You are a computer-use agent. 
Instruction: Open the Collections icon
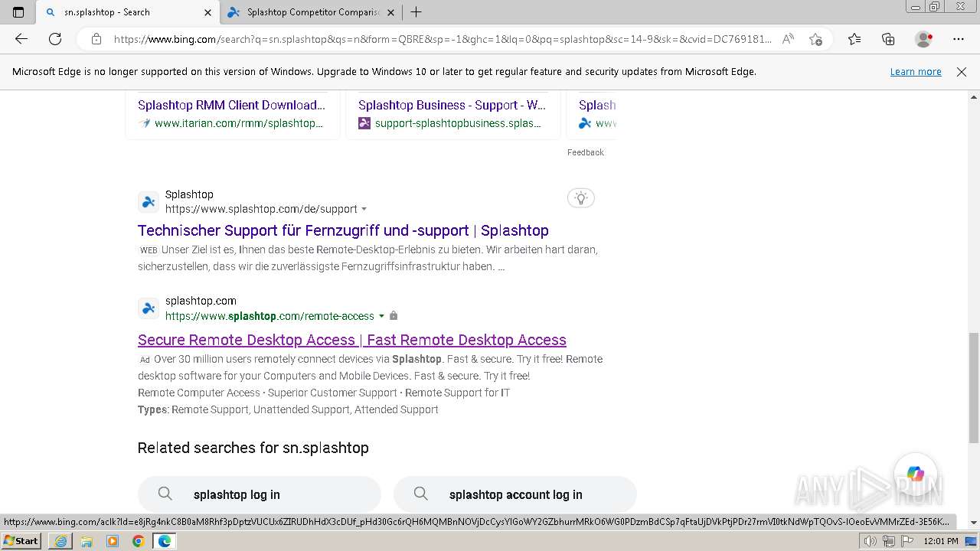(888, 39)
